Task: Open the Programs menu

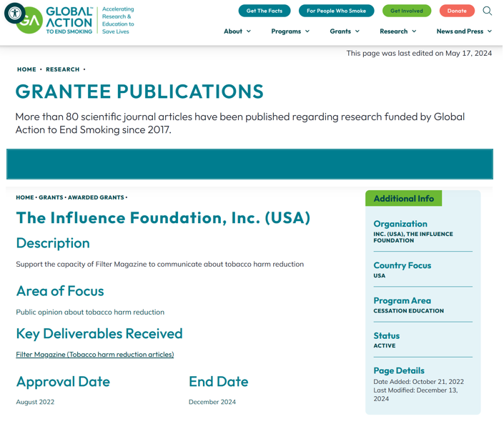Action: tap(290, 31)
